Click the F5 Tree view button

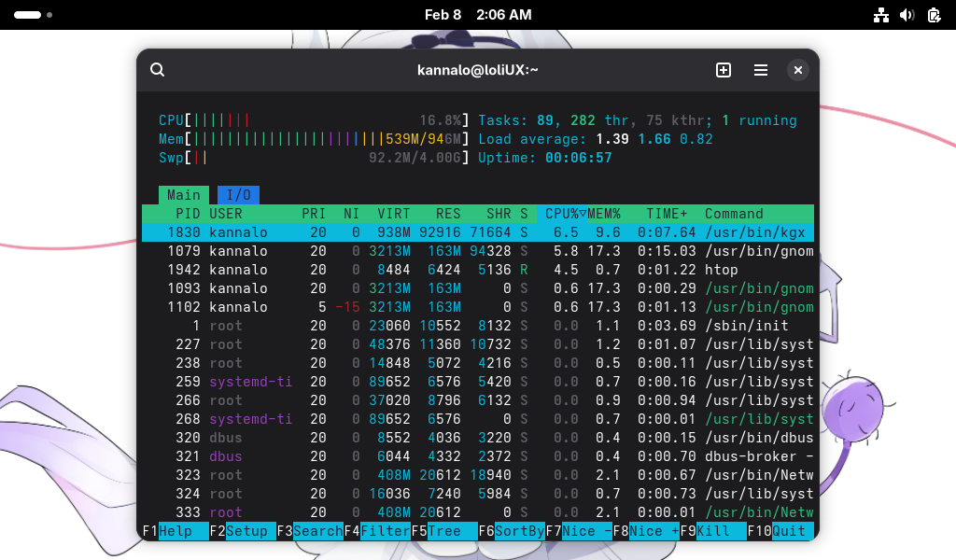[x=444, y=531]
